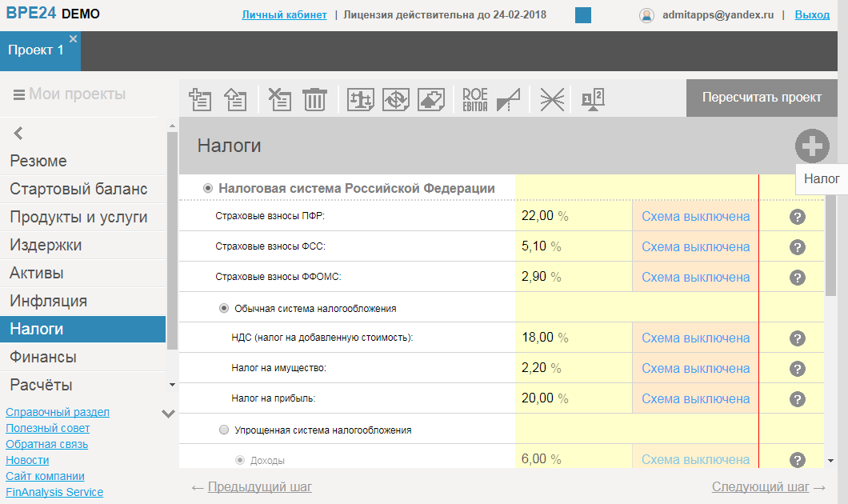This screenshot has height=504, width=848.
Task: Click the crossed lines sensitivity analysis icon
Action: [552, 99]
